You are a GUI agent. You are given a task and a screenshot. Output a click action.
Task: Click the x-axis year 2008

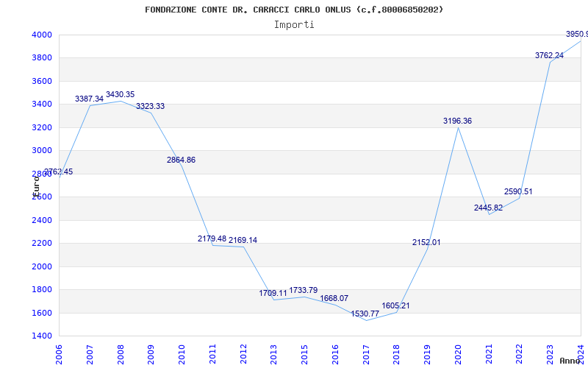coord(121,355)
